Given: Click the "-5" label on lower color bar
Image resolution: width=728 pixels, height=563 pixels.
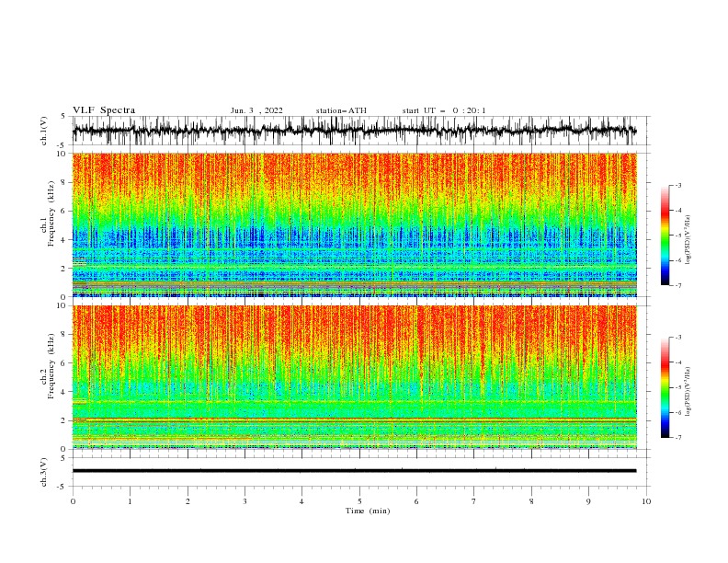Looking at the screenshot, I should [677, 387].
